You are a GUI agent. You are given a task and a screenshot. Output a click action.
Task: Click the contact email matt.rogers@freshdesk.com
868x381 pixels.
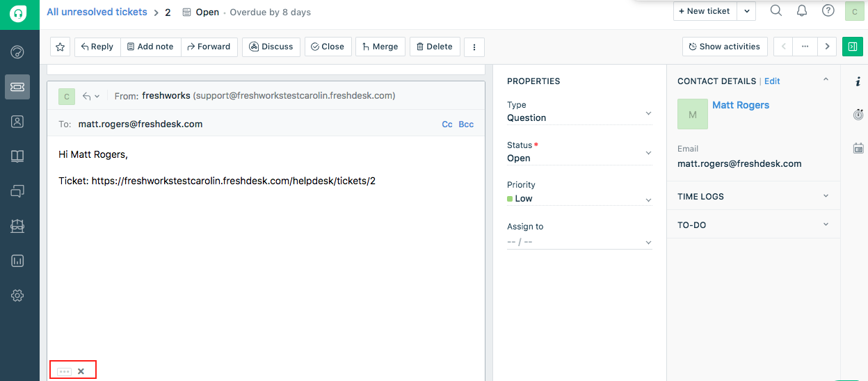(x=739, y=164)
